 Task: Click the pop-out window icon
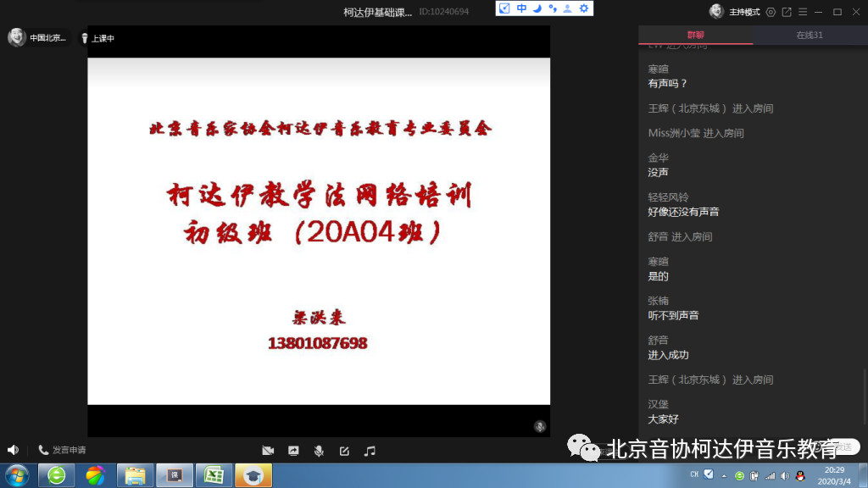[787, 12]
